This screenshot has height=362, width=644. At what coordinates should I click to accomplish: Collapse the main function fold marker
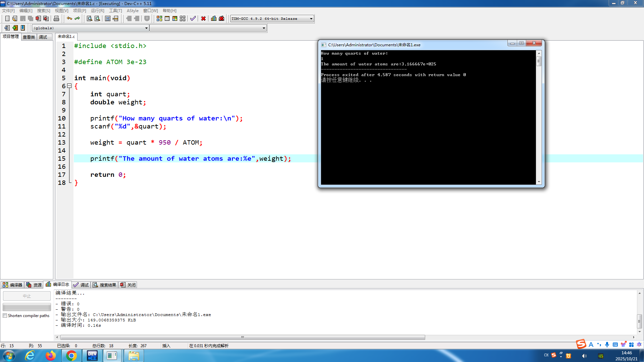pos(69,86)
